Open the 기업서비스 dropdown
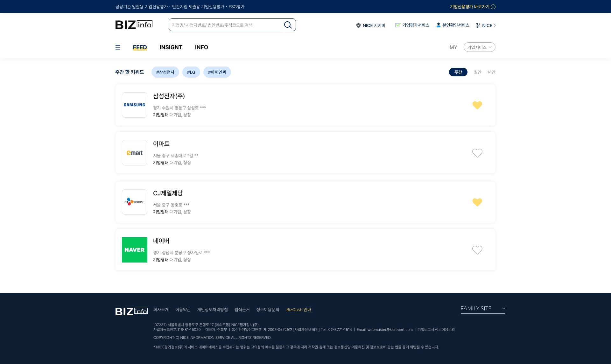611x364 pixels. pos(480,47)
